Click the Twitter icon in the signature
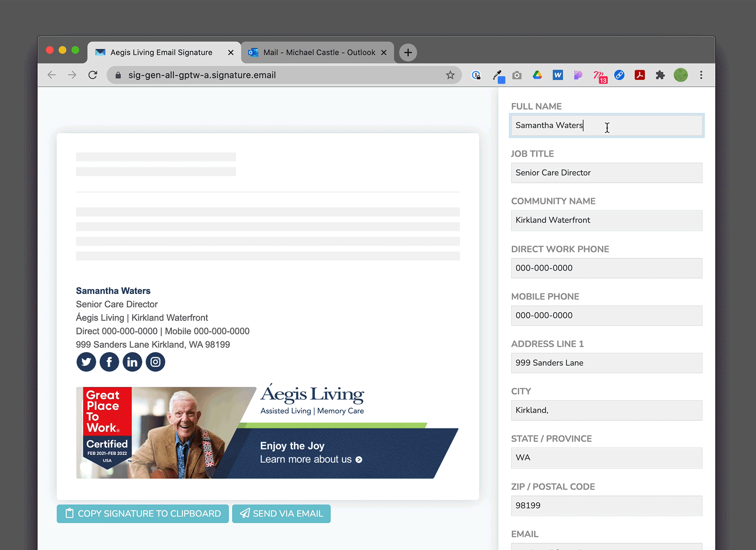The height and width of the screenshot is (550, 756). coord(86,362)
